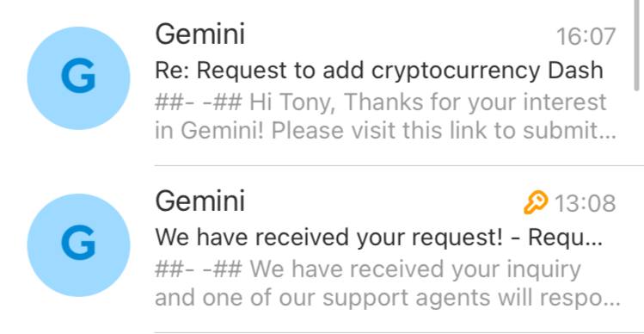The image size is (644, 334).
Task: Click the message list scrollbar
Action: click(638, 45)
